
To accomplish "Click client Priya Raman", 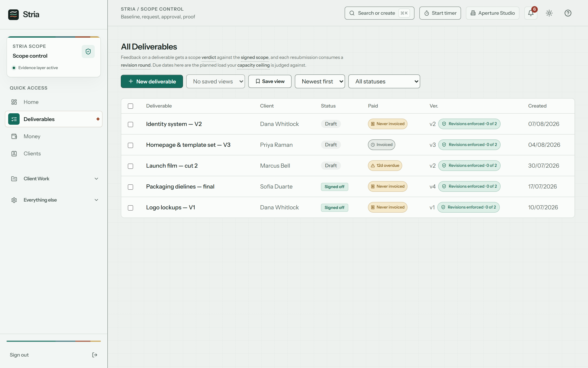I will [x=276, y=145].
